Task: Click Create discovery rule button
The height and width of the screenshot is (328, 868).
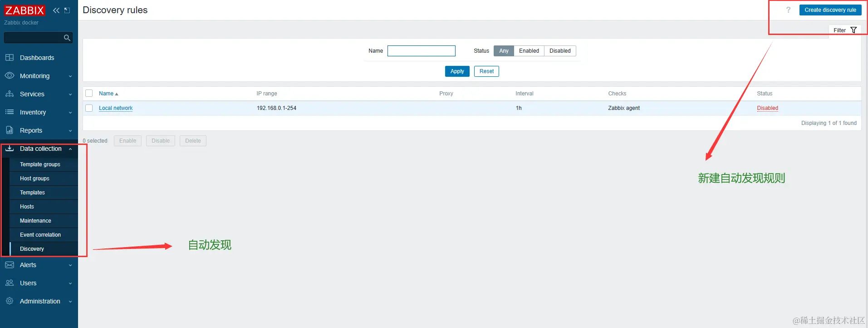Action: (830, 10)
